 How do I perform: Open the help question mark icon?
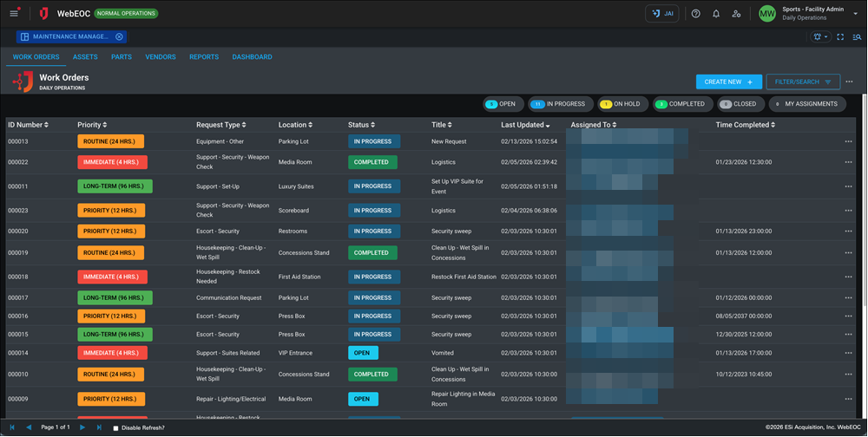coord(695,14)
